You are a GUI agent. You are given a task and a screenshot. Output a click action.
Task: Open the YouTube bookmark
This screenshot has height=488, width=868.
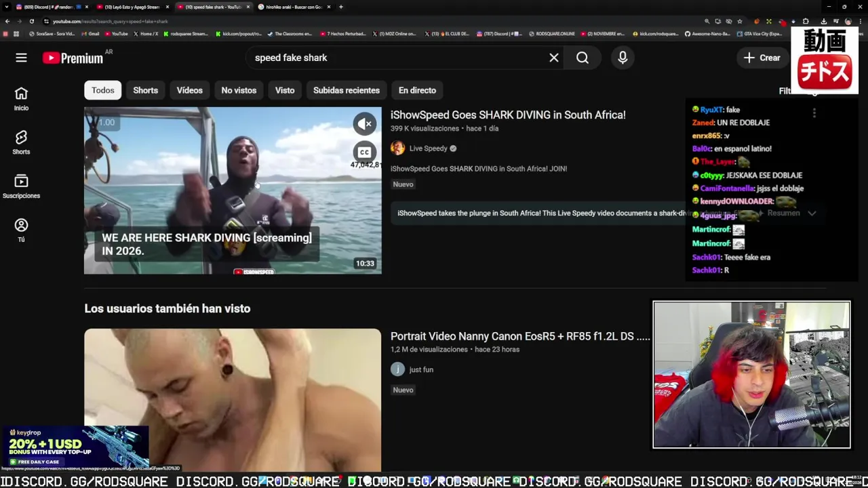click(116, 34)
